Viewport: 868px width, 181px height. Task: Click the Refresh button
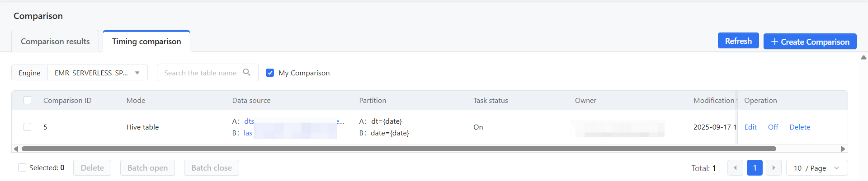point(738,41)
